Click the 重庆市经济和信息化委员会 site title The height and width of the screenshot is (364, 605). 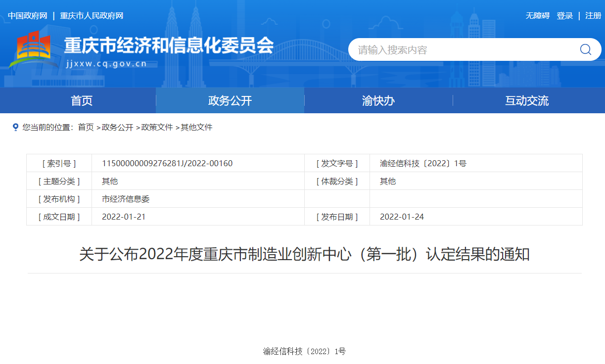coord(169,46)
